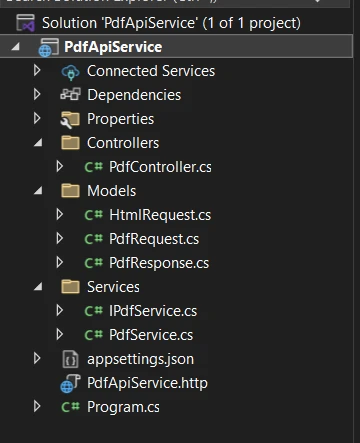
Task: Click the C# icon beside IPdfService.cs
Action: click(x=93, y=311)
